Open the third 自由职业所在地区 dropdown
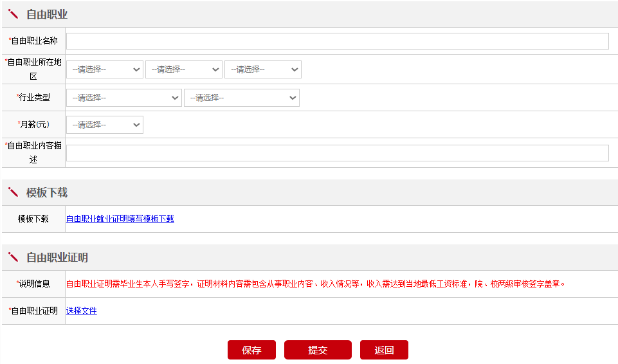This screenshot has height=364, width=618. click(x=262, y=69)
